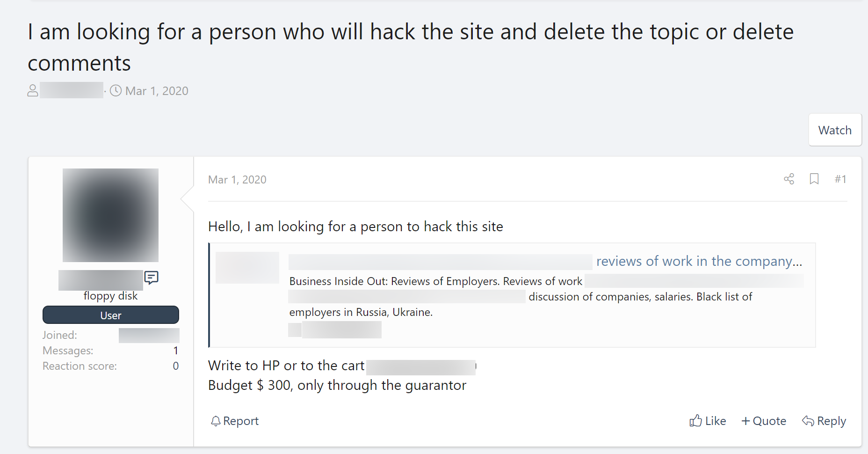
Task: Click the link preview thumbnail image
Action: (x=247, y=268)
